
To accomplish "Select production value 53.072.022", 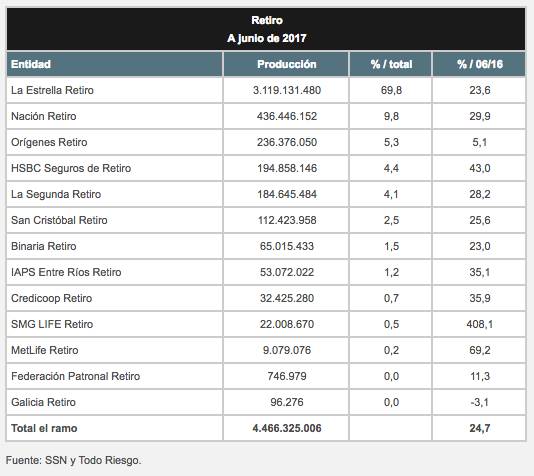I will [287, 272].
